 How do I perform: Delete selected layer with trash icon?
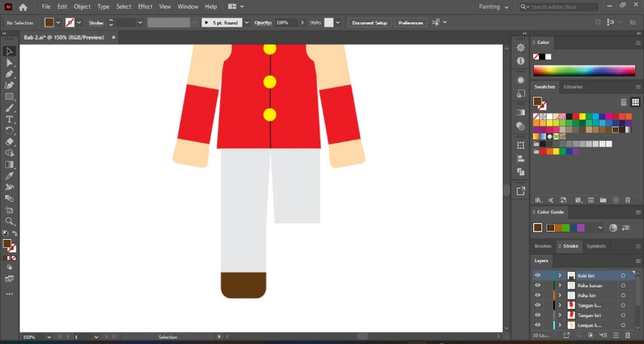pyautogui.click(x=627, y=336)
